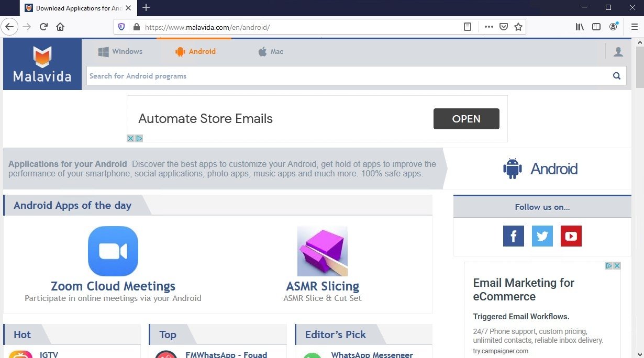This screenshot has width=644, height=358.
Task: Open Firefox Library panel
Action: click(580, 27)
